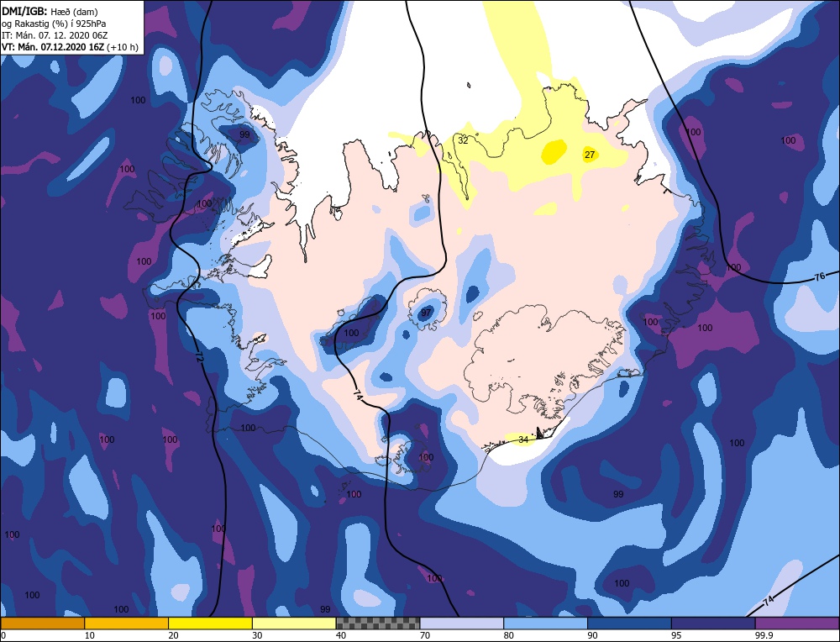This screenshot has height=642, width=840.
Task: Click the 80–90 light blue legend swatch
Action: (x=545, y=624)
